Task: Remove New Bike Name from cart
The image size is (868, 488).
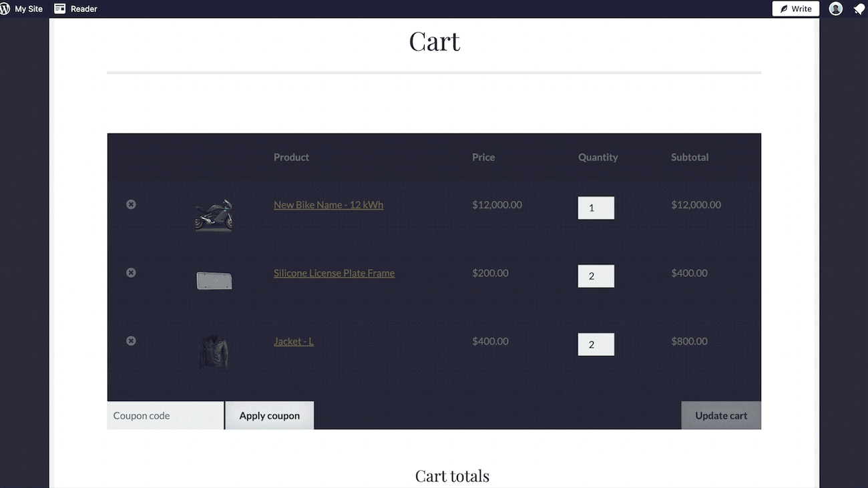Action: [131, 204]
